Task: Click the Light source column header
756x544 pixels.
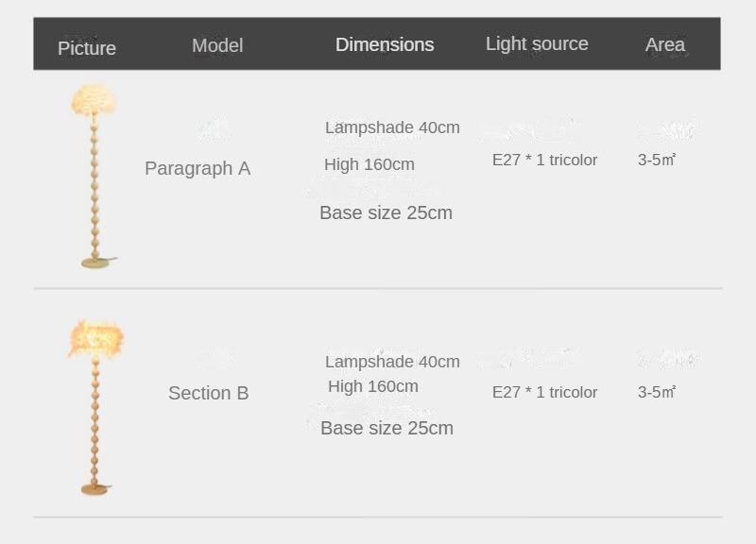Action: pos(537,43)
